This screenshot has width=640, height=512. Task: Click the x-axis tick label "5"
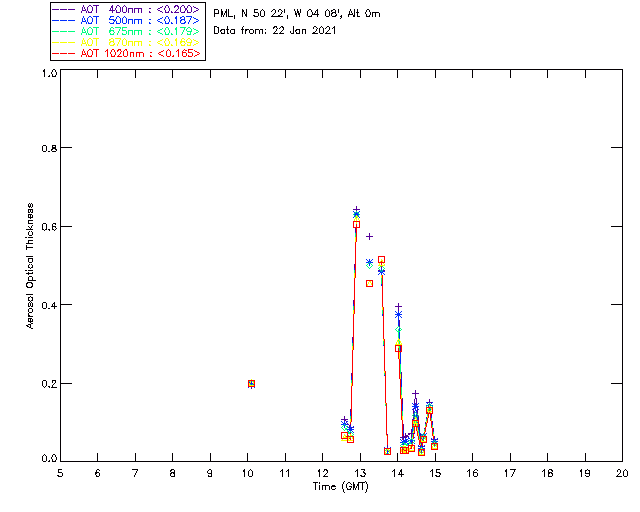coord(60,473)
